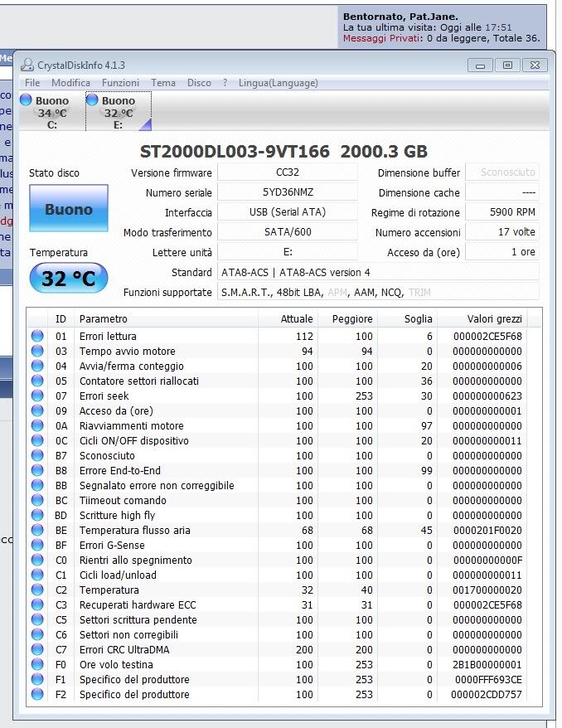562x728 pixels.
Task: Click the transfer mode field SATA/600
Action: click(288, 232)
